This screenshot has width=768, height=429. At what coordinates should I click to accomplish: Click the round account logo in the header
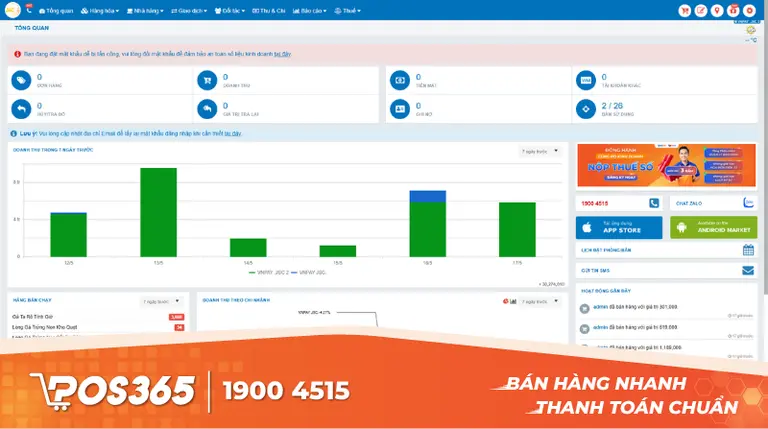[12, 10]
